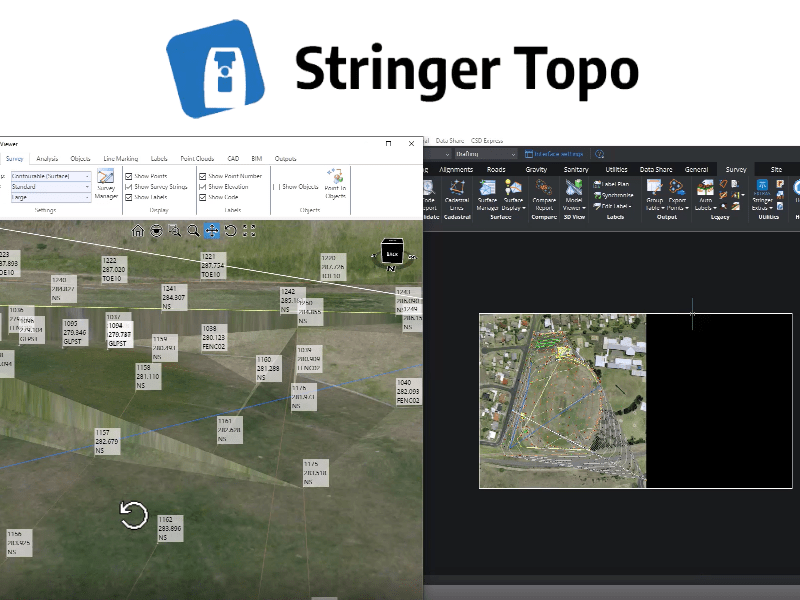Open the CSD Express menu

[487, 140]
